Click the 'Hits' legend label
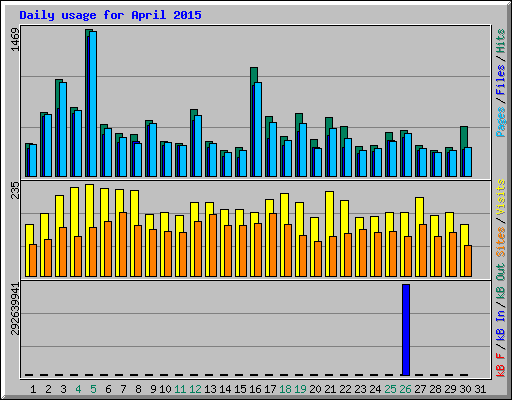Image resolution: width=512 pixels, height=400 pixels. pos(500,41)
